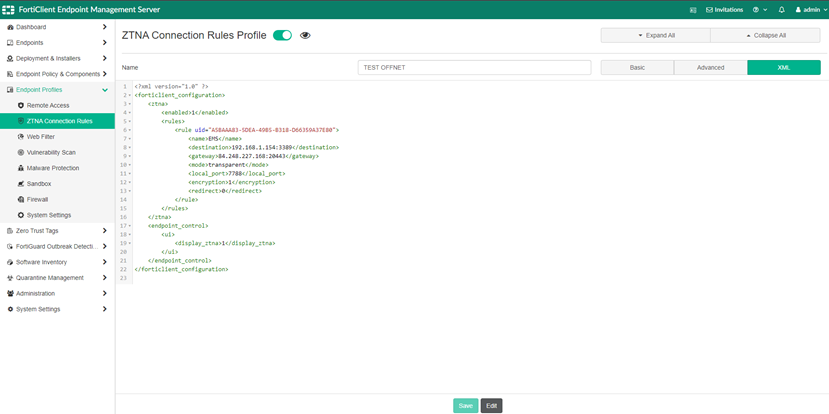Fold the rule uid line 6
Viewport: 829px width, 414px height.
point(130,130)
